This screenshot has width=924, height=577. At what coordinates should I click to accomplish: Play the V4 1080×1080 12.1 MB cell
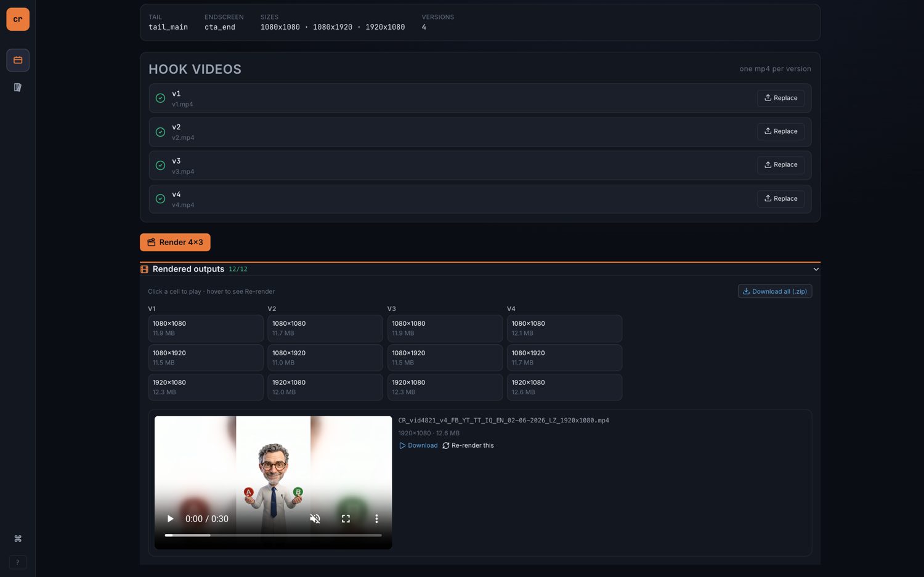564,328
